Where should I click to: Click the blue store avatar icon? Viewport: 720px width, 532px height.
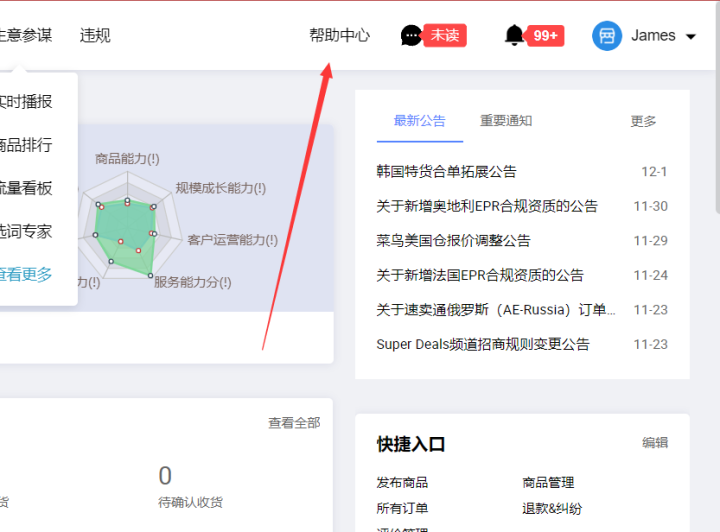tap(606, 36)
